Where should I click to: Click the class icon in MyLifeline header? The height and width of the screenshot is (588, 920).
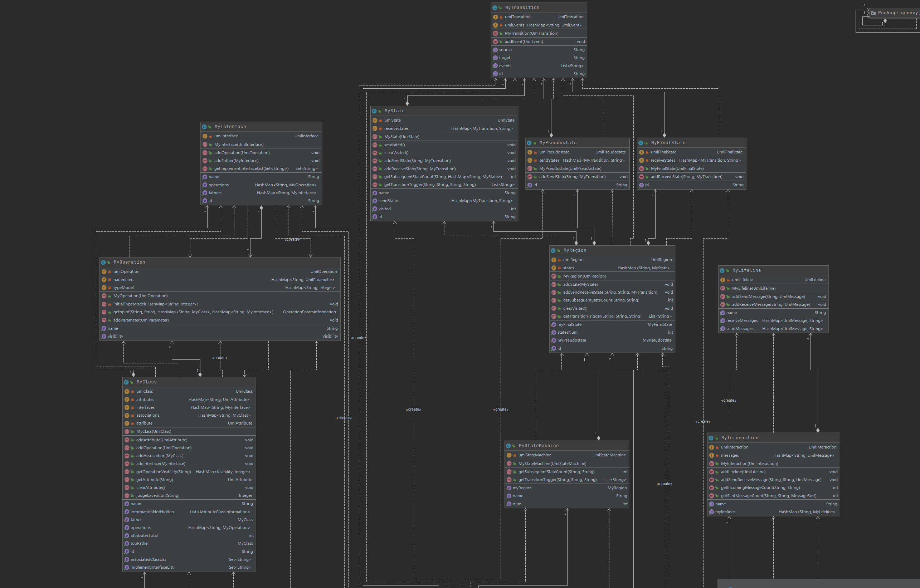(x=722, y=271)
